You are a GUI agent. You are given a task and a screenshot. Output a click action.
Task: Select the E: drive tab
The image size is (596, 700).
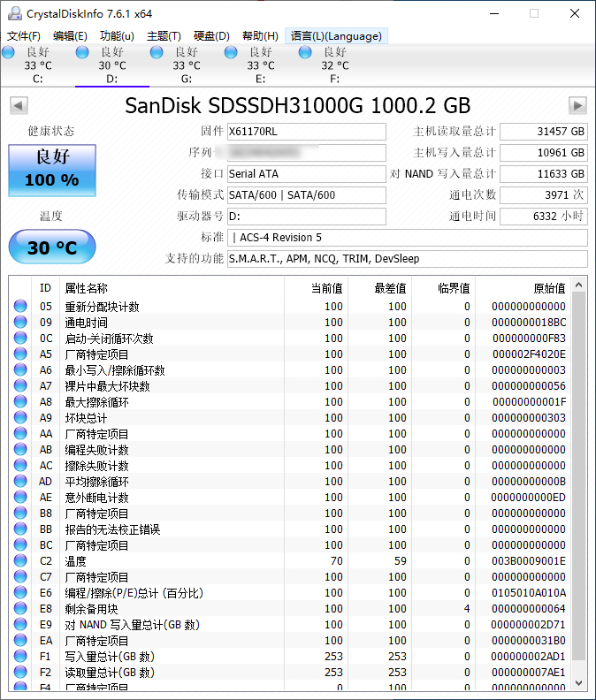pyautogui.click(x=261, y=65)
